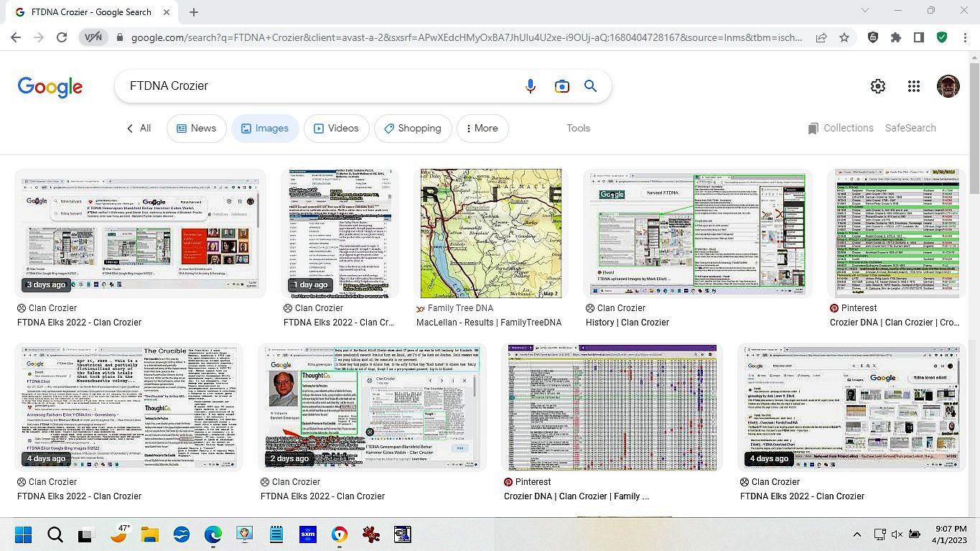
Task: Open the Crucible '4 days ago' thumbnail
Action: point(129,407)
